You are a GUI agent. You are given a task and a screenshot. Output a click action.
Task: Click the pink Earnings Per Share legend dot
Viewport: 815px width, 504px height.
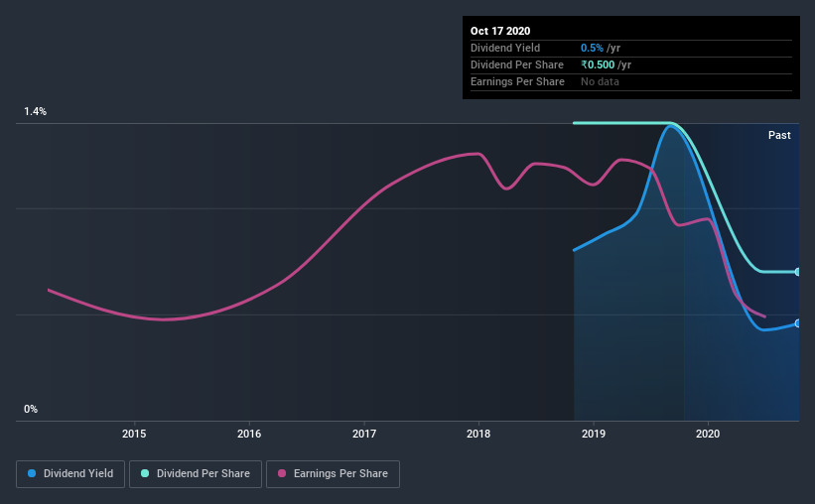[282, 473]
